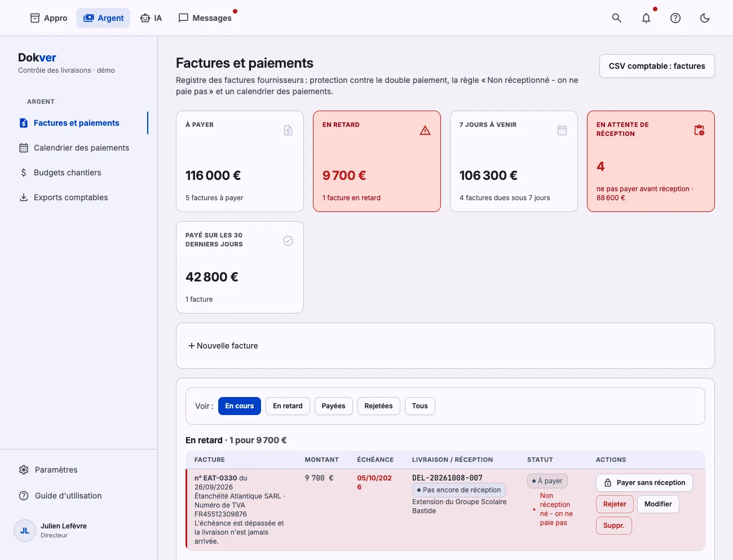Image resolution: width=733 pixels, height=560 pixels.
Task: Click the warning triangle in En retard card
Action: tap(425, 130)
